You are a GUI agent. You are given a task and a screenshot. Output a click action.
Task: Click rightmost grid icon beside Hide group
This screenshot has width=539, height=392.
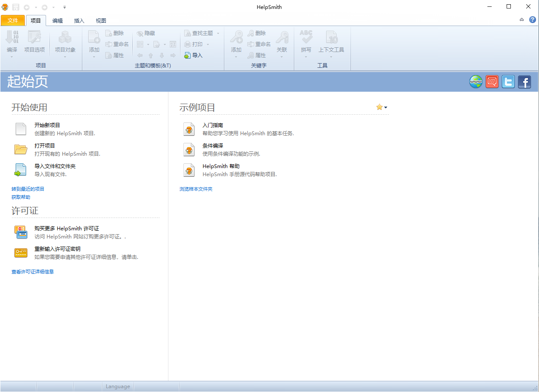173,44
